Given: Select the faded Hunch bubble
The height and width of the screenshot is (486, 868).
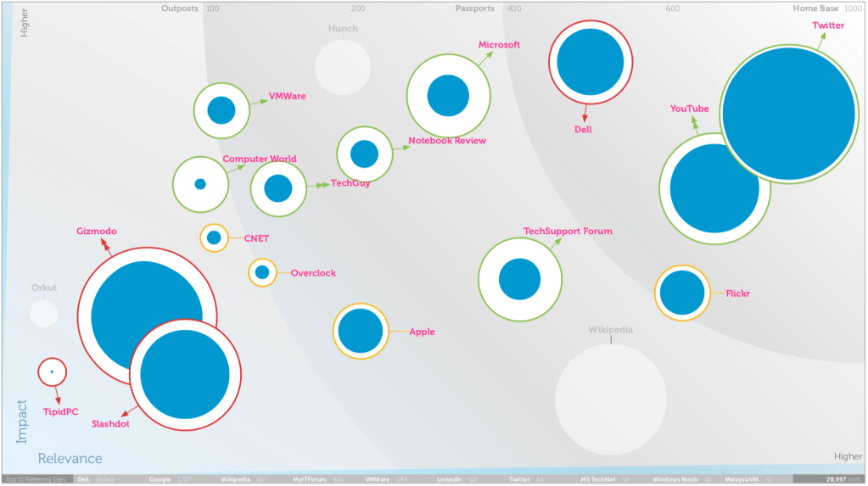Looking at the screenshot, I should pos(343,67).
